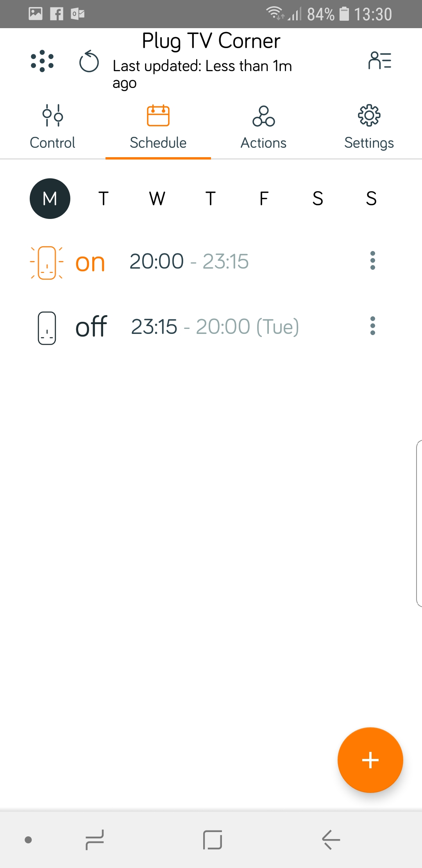Screen dimensions: 422x868
Task: Tap the orange plug icon for on schedule
Action: coord(47,262)
